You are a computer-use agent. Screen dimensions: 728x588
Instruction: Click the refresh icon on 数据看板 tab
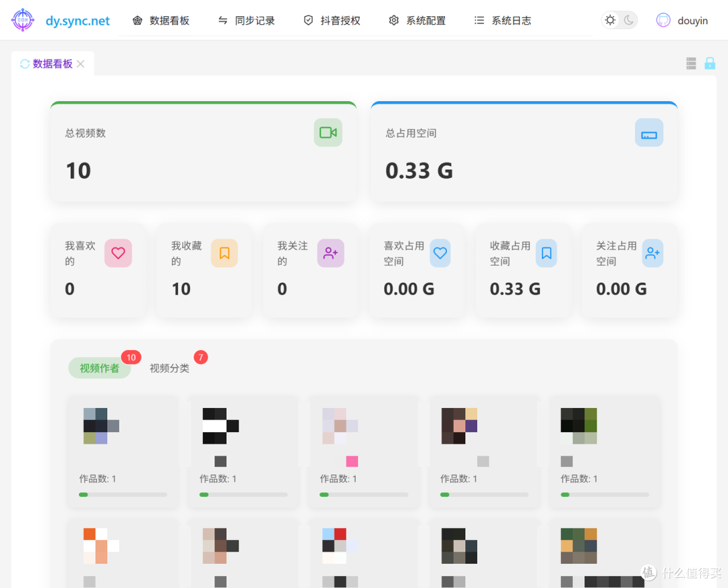pyautogui.click(x=25, y=63)
